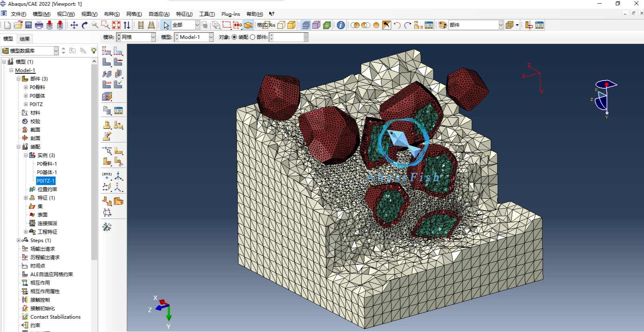Click the disabled 部件 object field
The image size is (644, 332).
point(289,37)
